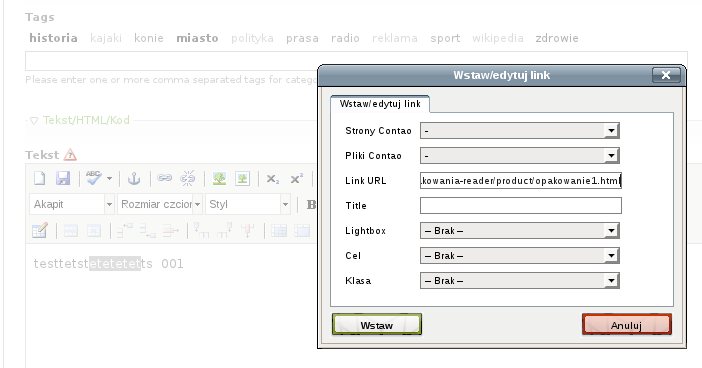Open the Strony Contao dropdown

(520, 131)
